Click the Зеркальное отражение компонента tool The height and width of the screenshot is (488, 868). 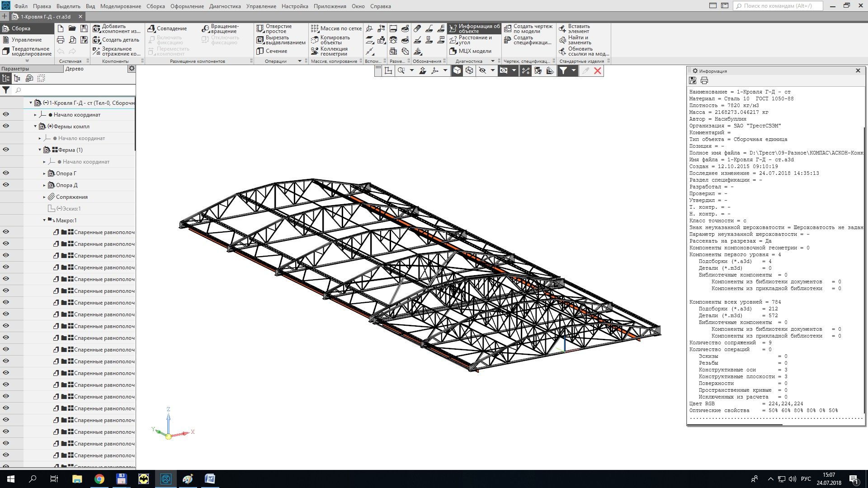coord(96,51)
